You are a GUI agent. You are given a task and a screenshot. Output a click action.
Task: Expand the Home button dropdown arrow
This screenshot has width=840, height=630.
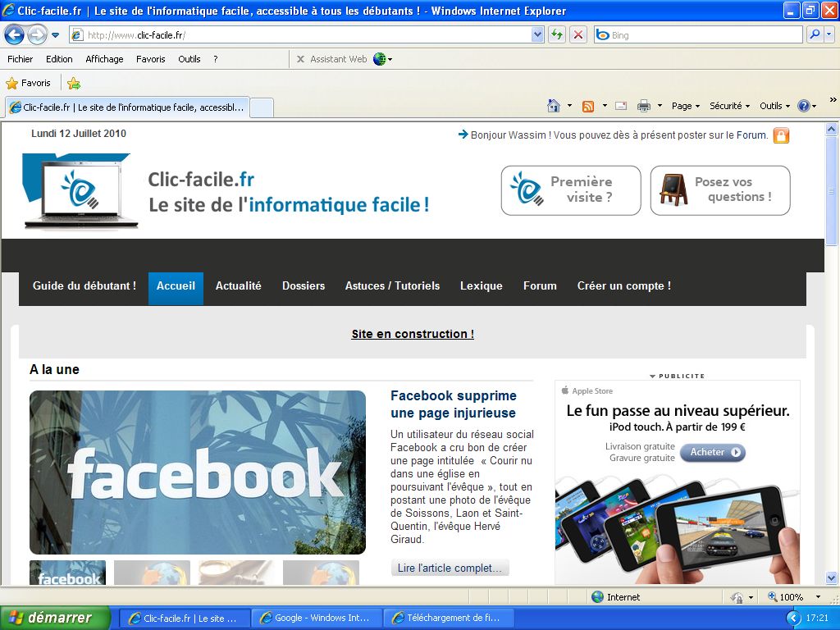click(569, 106)
